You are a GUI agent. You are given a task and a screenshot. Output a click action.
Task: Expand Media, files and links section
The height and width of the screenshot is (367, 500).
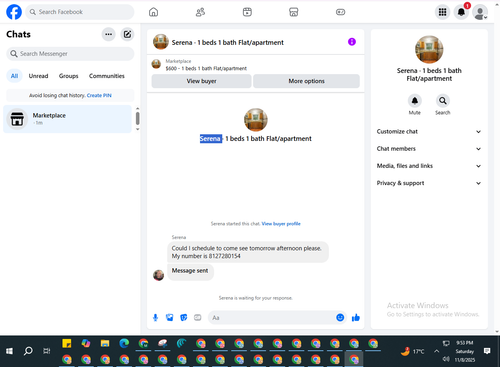tap(429, 166)
